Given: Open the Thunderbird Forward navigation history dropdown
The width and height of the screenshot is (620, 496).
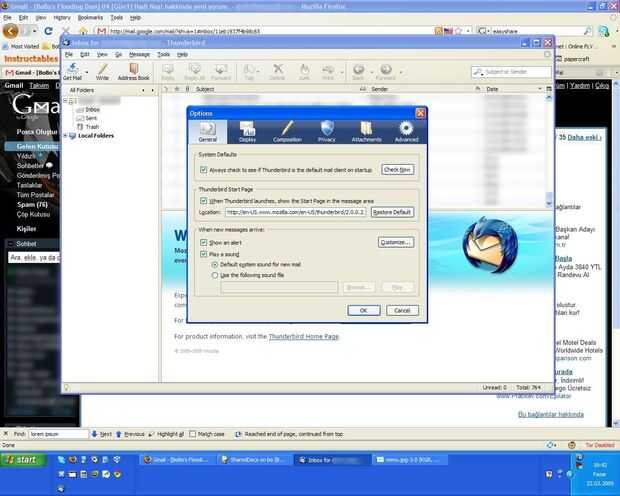Looking at the screenshot, I should [x=401, y=72].
